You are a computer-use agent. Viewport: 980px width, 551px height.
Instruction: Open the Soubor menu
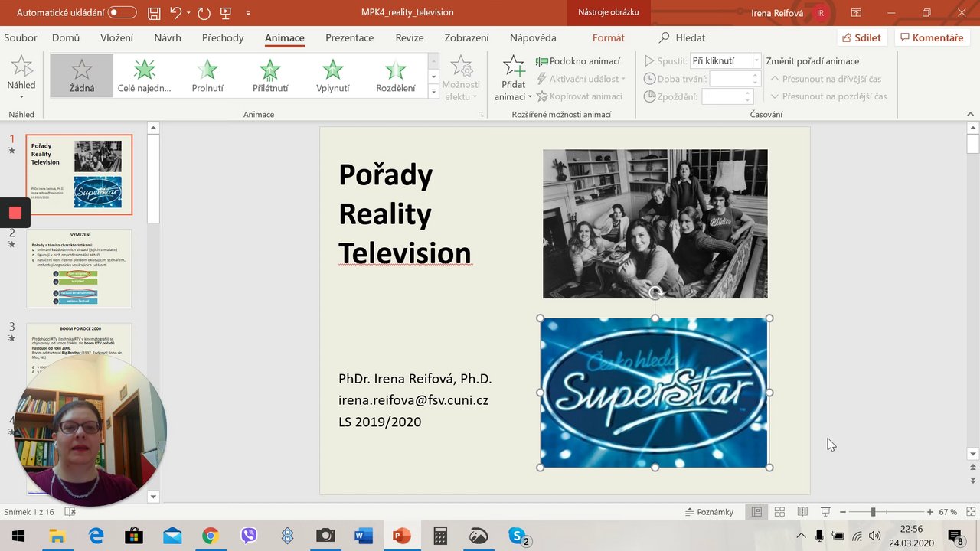21,37
